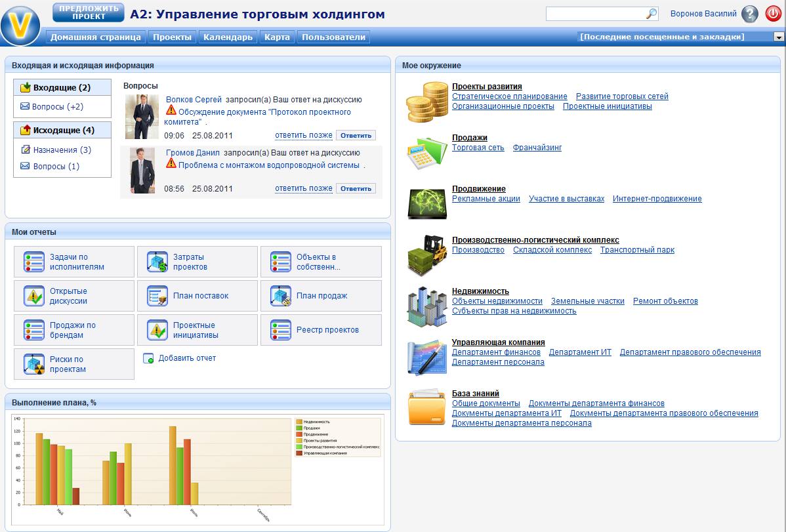Viewport: 786px width, 532px height.
Task: Open the Складской комплекс link
Action: [x=552, y=250]
